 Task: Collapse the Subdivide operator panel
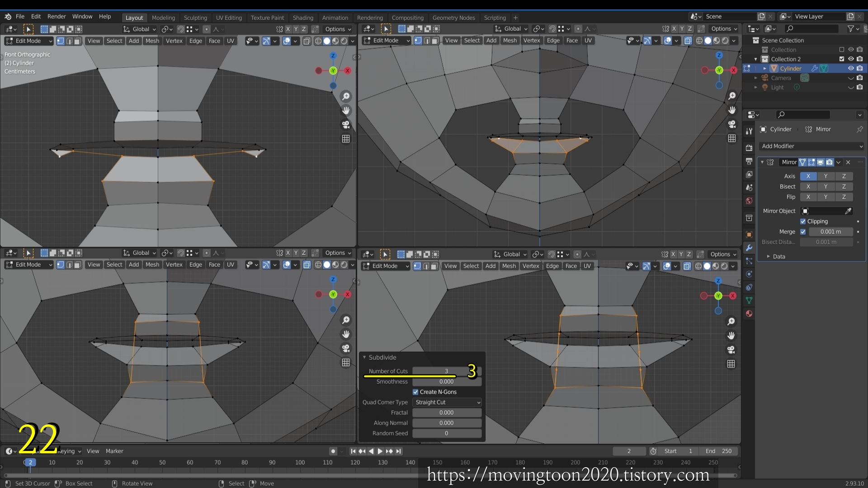point(364,357)
